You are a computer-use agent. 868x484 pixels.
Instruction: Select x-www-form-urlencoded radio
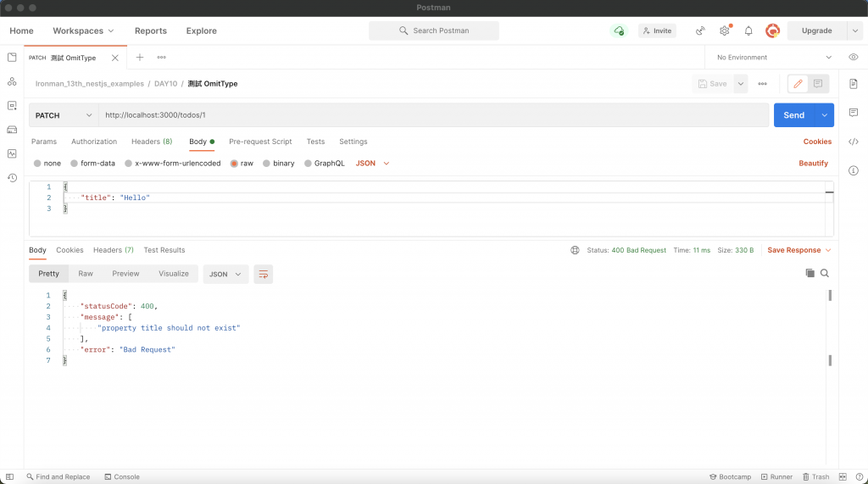pos(128,164)
